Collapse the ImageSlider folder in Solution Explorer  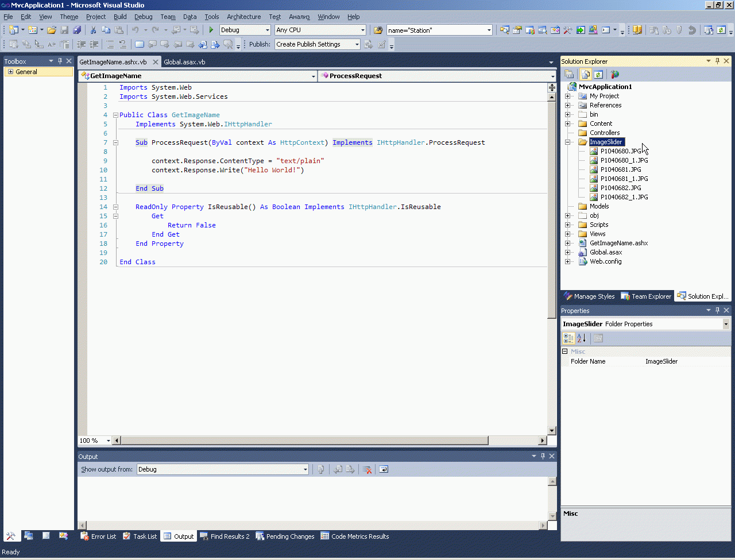click(568, 142)
